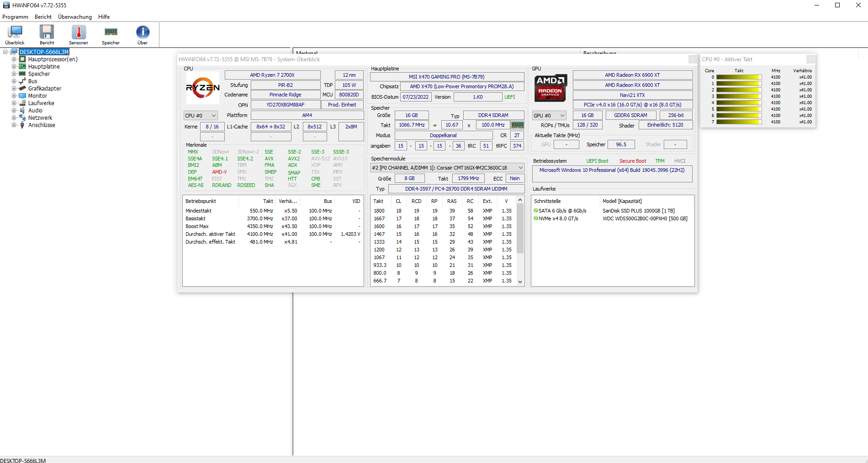Click the green status icon for SATA drive
The height and width of the screenshot is (463, 868).
tap(536, 211)
